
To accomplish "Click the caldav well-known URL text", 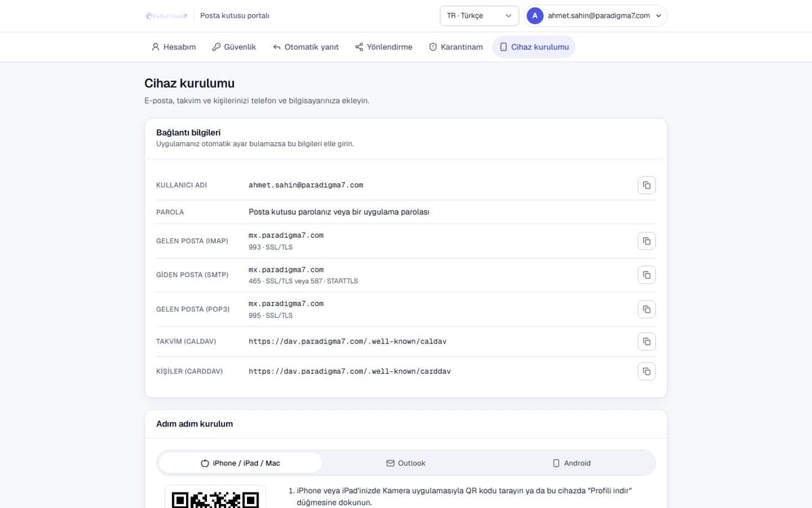I will pos(348,341).
